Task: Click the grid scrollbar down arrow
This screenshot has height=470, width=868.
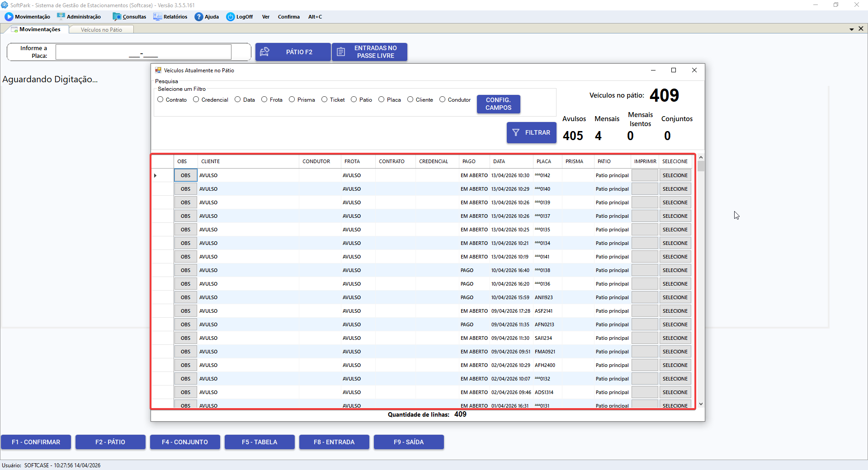Action: (701, 404)
